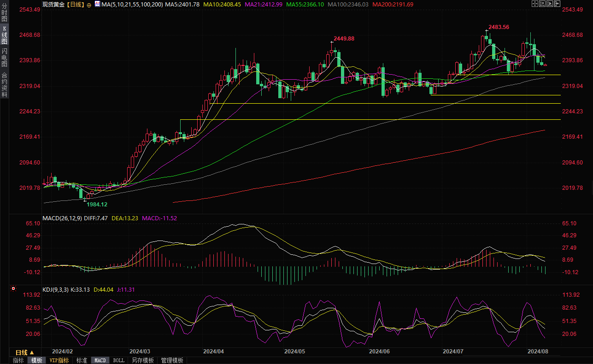Open 合约资料 contract info in sidebar
Image resolution: width=593 pixels, height=364 pixels.
[5, 85]
